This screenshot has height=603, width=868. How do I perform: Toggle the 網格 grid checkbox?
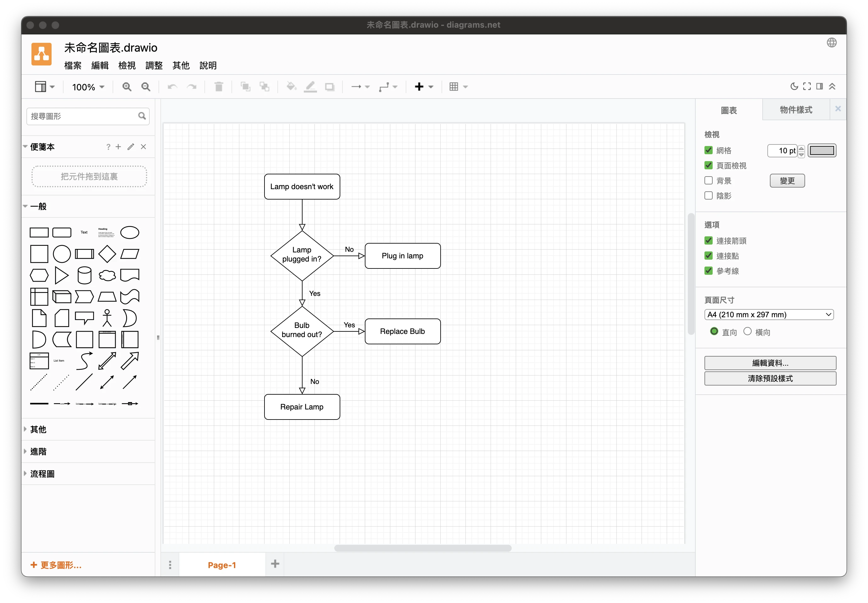pyautogui.click(x=708, y=150)
